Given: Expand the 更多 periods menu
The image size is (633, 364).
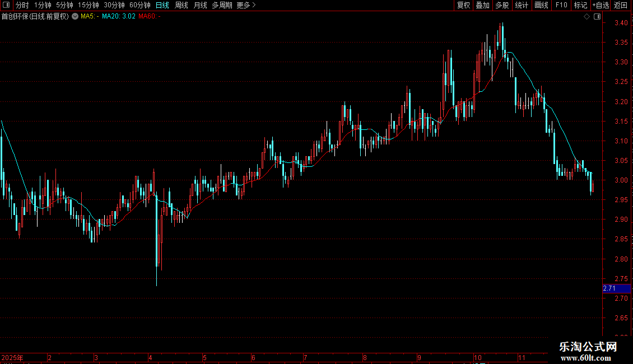Looking at the screenshot, I should (246, 5).
